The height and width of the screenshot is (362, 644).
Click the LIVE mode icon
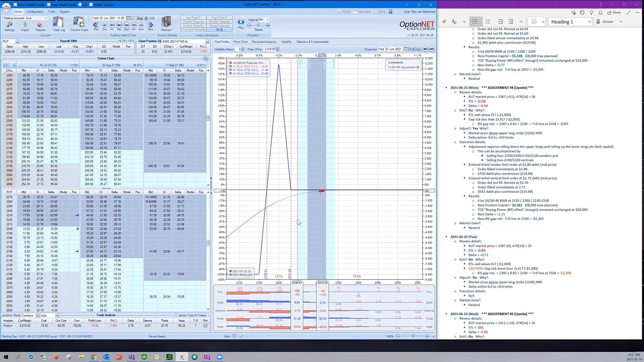[x=150, y=18]
